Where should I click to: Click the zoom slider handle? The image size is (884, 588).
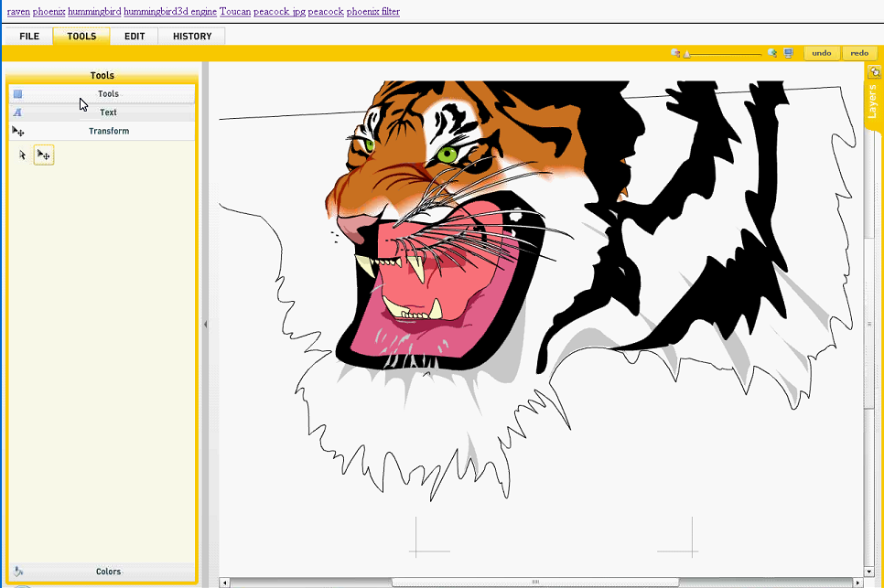(x=686, y=54)
